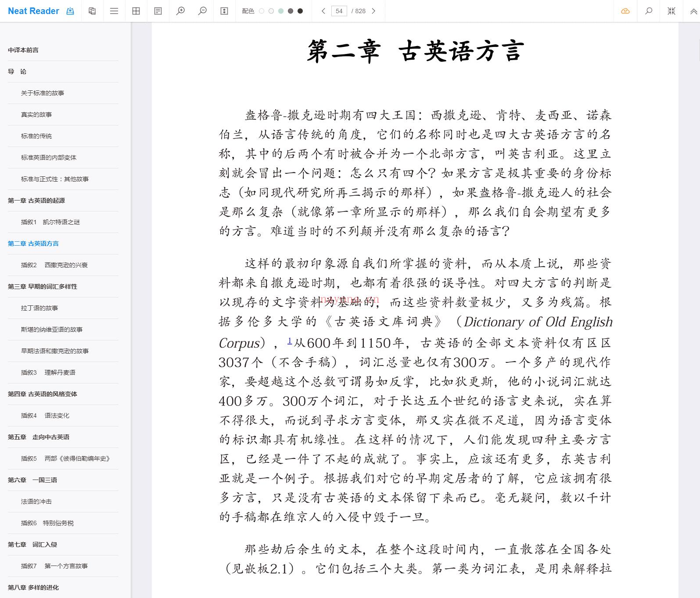This screenshot has width=700, height=598.
Task: Open 中译本前言 in contents
Action: 23,50
